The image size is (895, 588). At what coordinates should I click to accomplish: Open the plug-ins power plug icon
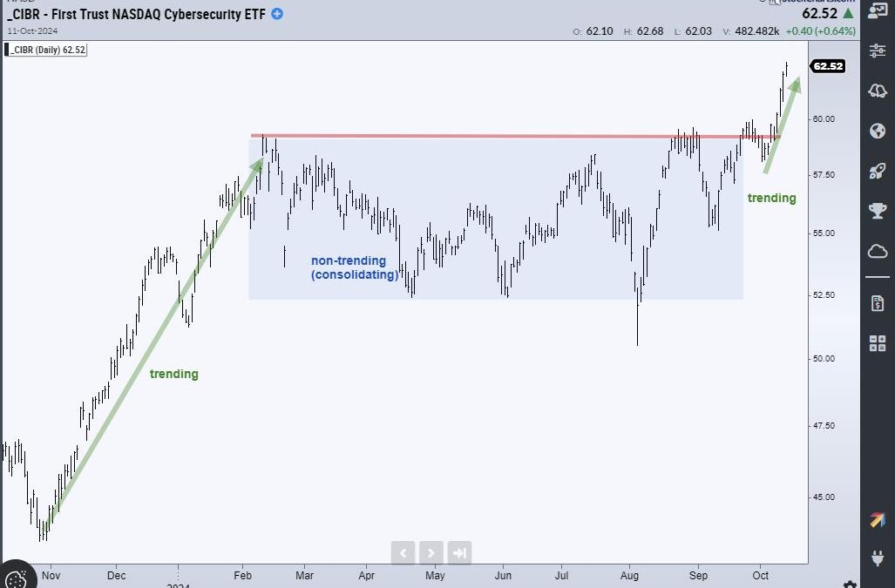[878, 558]
